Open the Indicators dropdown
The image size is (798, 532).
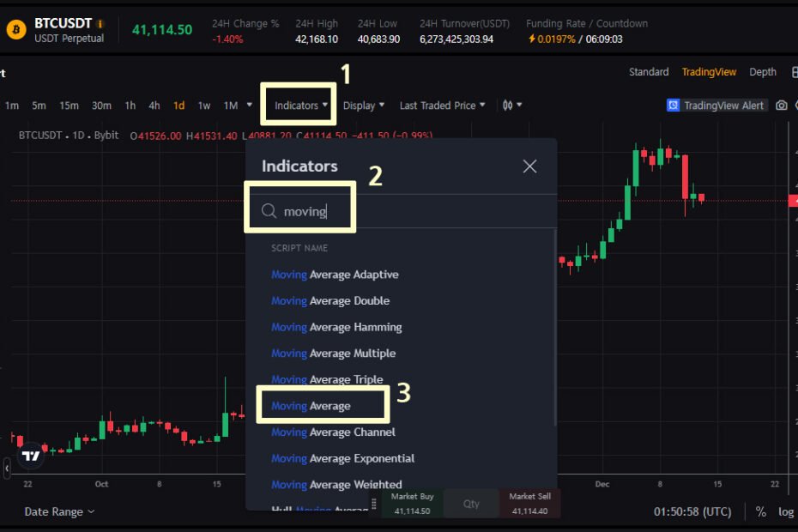301,106
